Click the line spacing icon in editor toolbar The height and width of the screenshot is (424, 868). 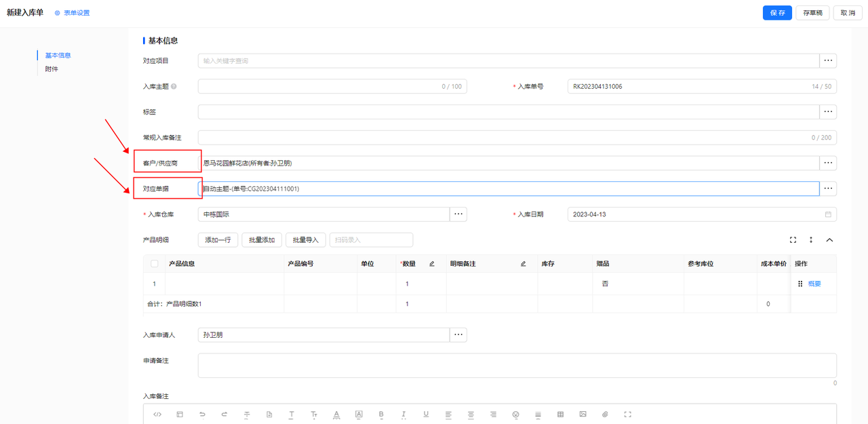538,414
